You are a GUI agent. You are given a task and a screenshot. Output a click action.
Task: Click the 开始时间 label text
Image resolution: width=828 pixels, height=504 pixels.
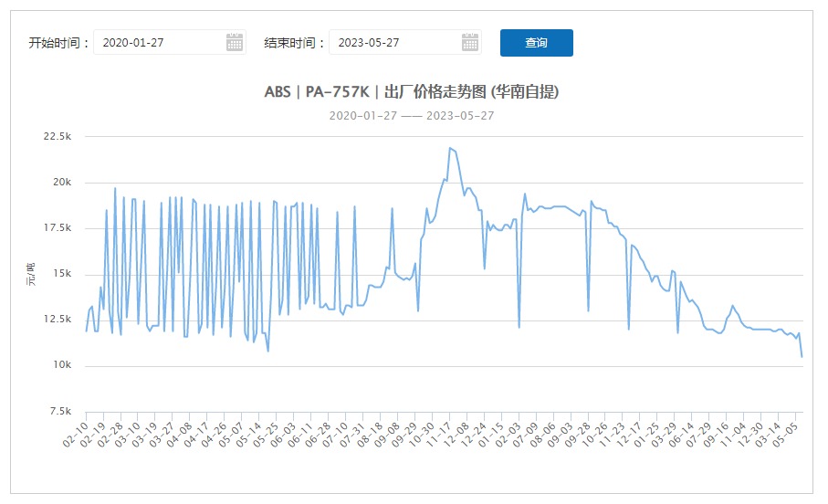tap(55, 43)
